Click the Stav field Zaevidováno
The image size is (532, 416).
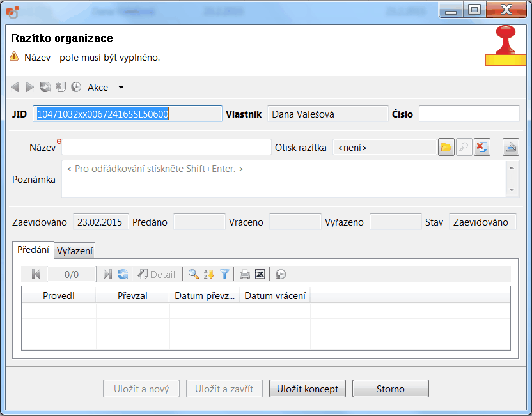[x=483, y=222]
